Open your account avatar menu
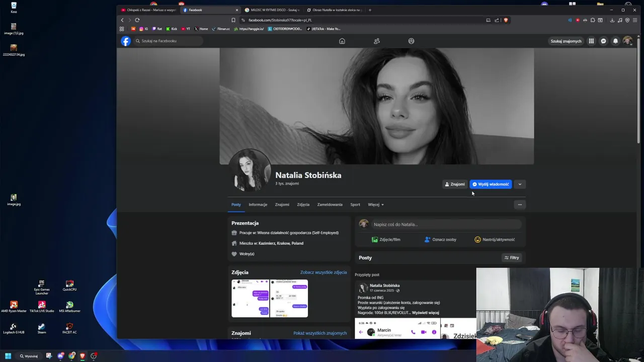Image resolution: width=644 pixels, height=362 pixels. click(627, 41)
